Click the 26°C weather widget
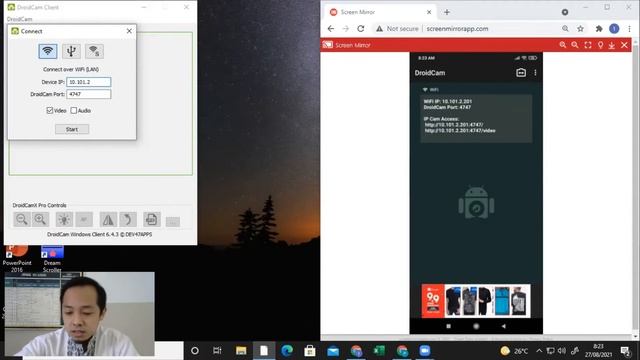The image size is (640, 360). pos(514,351)
